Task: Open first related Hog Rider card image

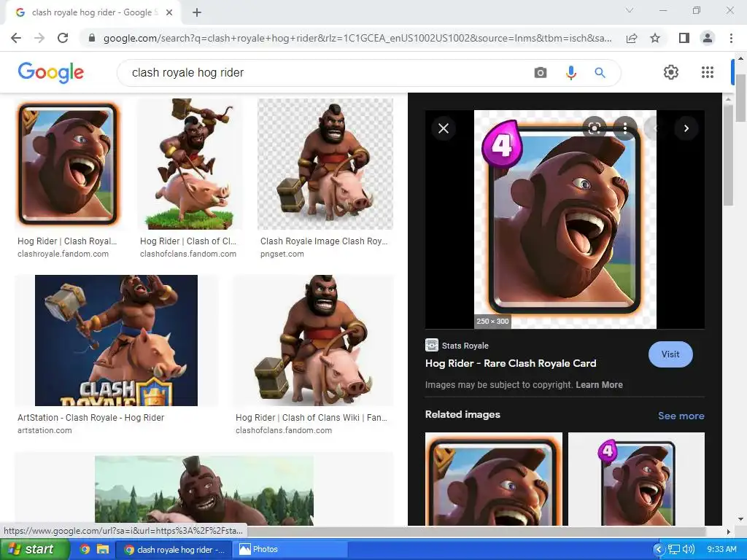Action: 494,479
